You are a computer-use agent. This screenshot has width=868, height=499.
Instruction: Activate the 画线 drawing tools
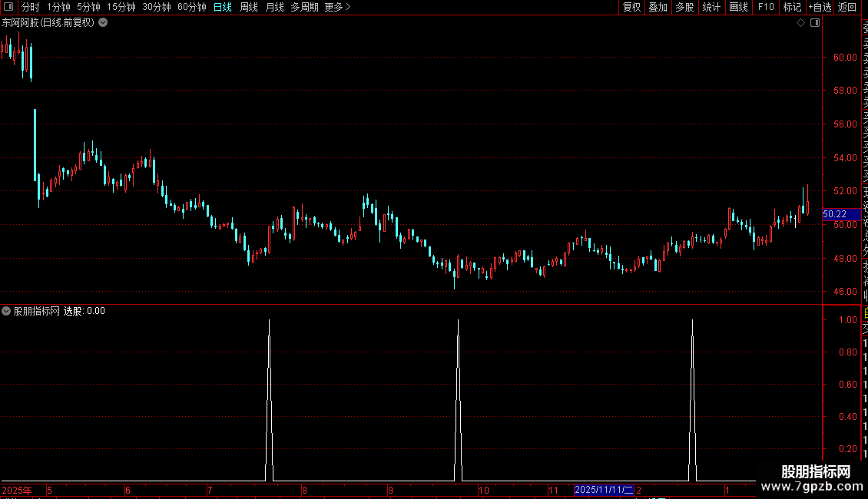[738, 7]
